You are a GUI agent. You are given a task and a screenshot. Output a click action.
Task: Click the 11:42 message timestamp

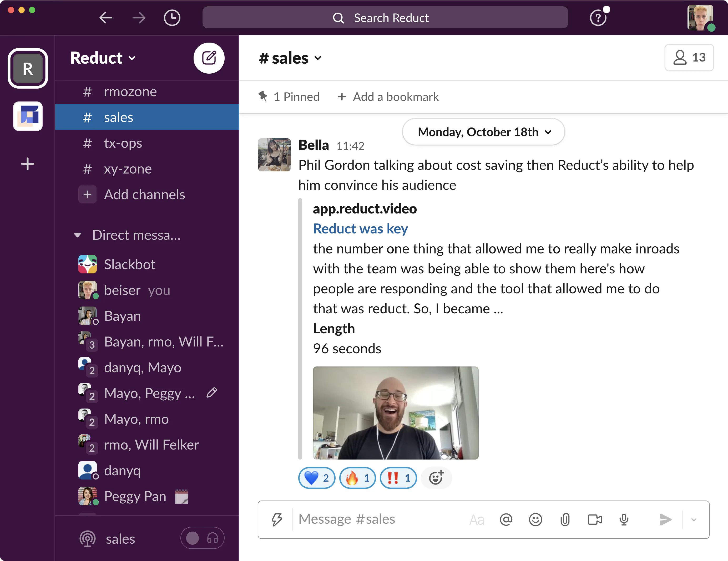pyautogui.click(x=350, y=146)
